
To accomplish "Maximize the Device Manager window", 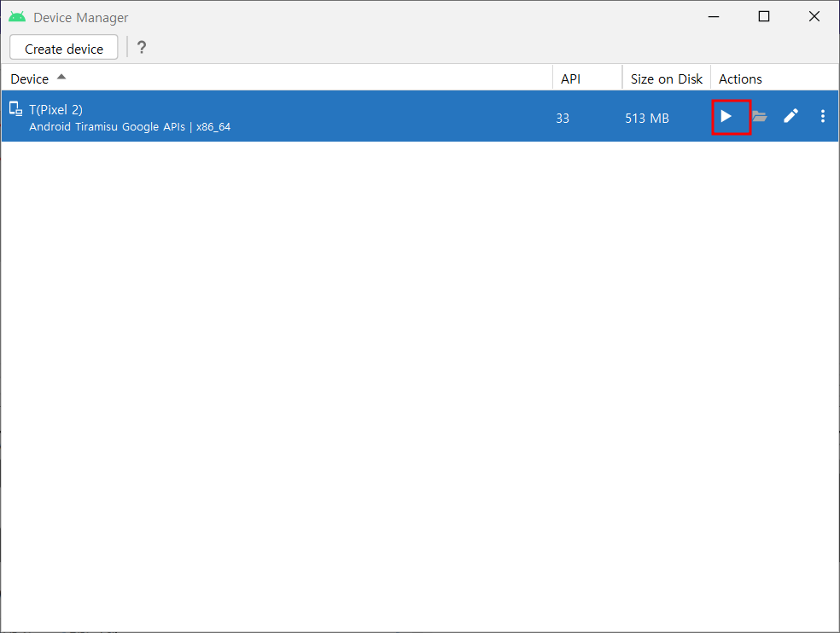I will pos(764,16).
